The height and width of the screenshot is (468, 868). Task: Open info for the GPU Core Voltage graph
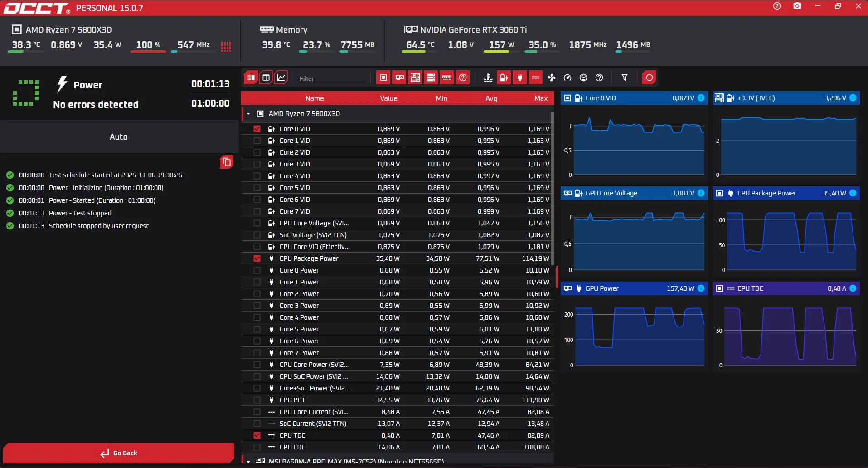701,193
